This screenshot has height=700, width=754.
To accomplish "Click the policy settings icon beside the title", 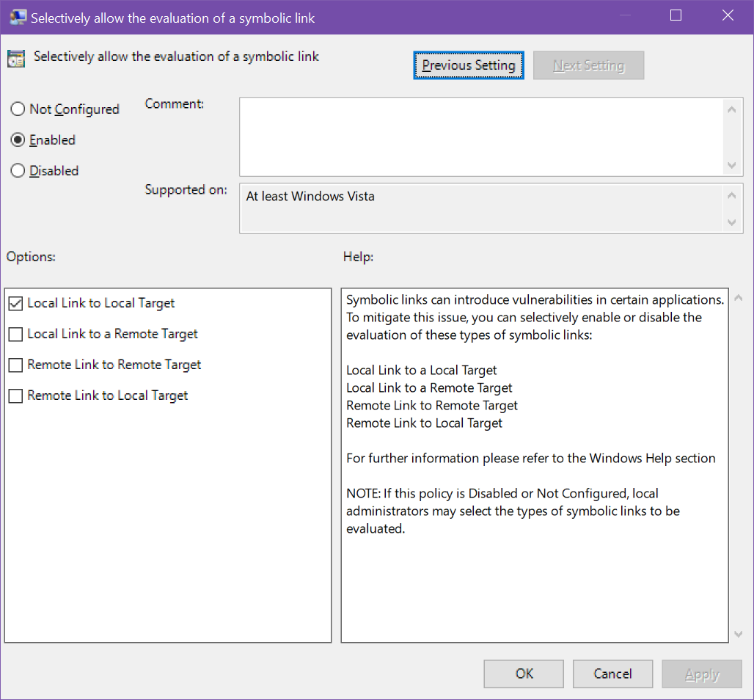I will pos(16,57).
